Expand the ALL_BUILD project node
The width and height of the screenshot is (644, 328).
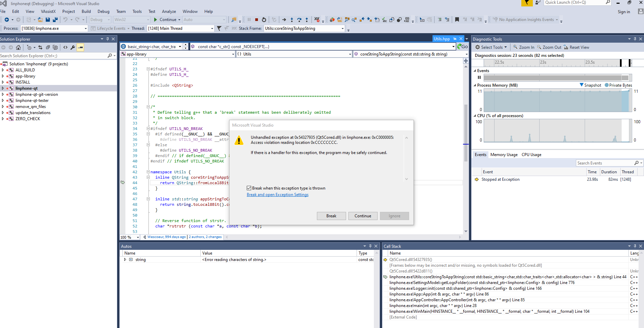coord(3,70)
